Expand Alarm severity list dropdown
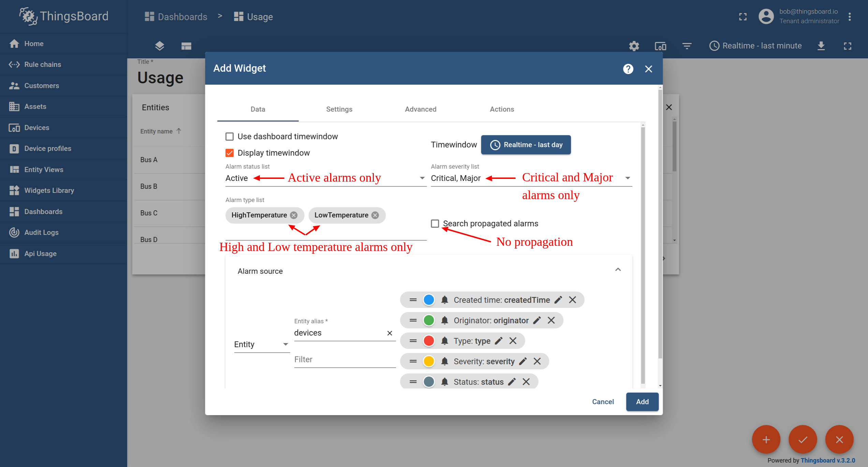 (627, 178)
